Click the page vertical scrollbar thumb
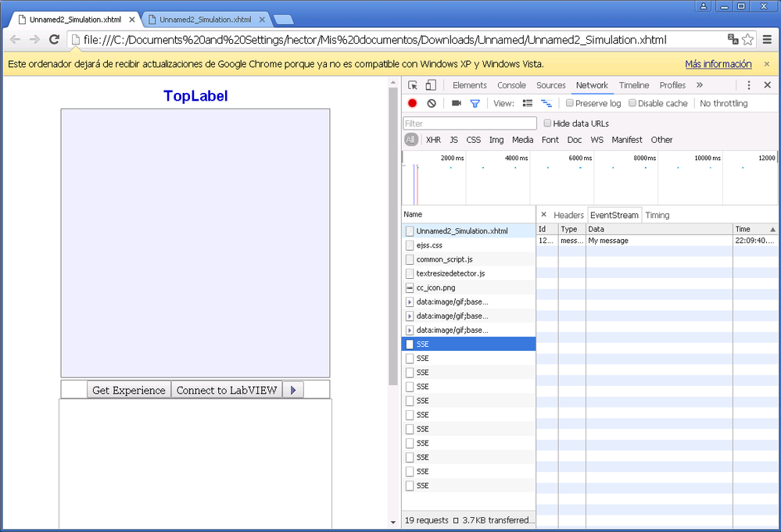Screen dimensions: 781x532 393,237
